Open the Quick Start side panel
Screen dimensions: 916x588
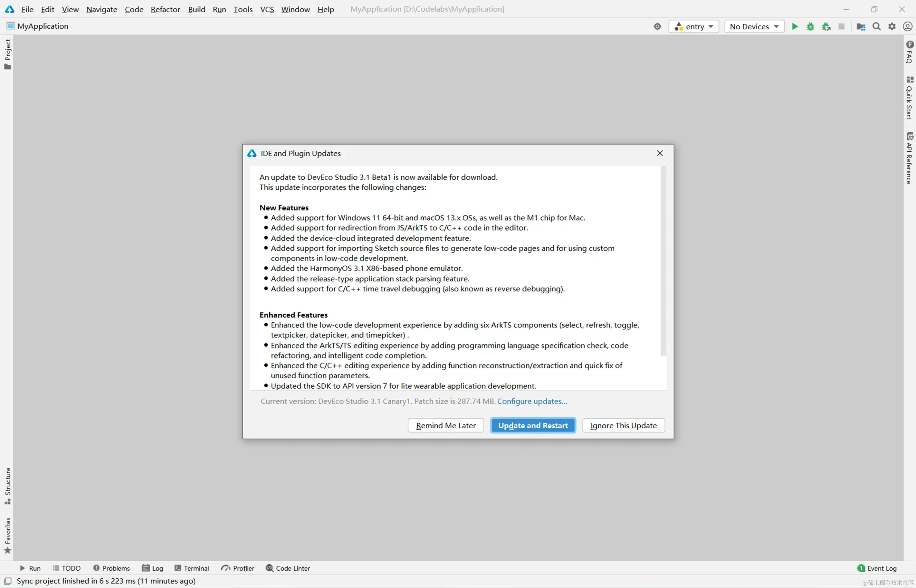click(x=910, y=98)
